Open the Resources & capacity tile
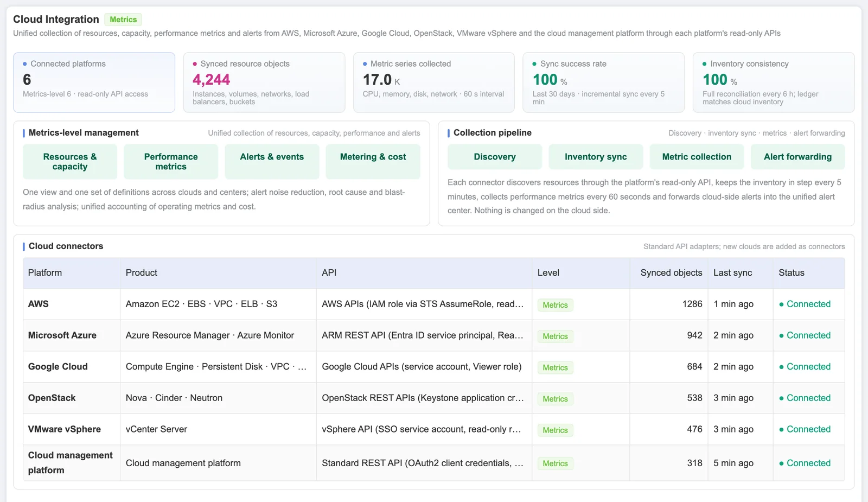This screenshot has height=502, width=868. [70, 162]
